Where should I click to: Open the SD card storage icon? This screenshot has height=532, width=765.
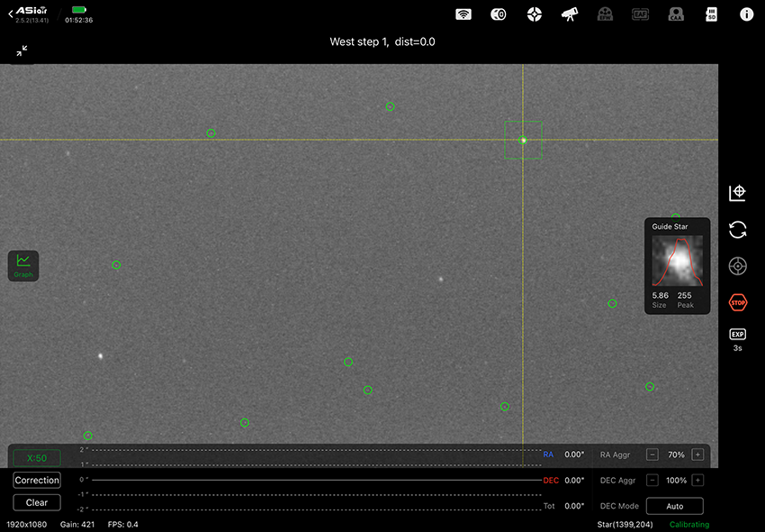click(x=711, y=14)
